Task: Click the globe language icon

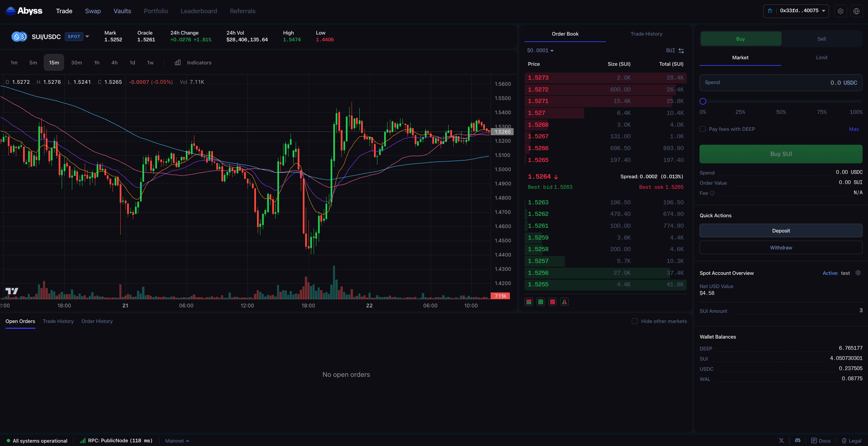Action: click(856, 11)
